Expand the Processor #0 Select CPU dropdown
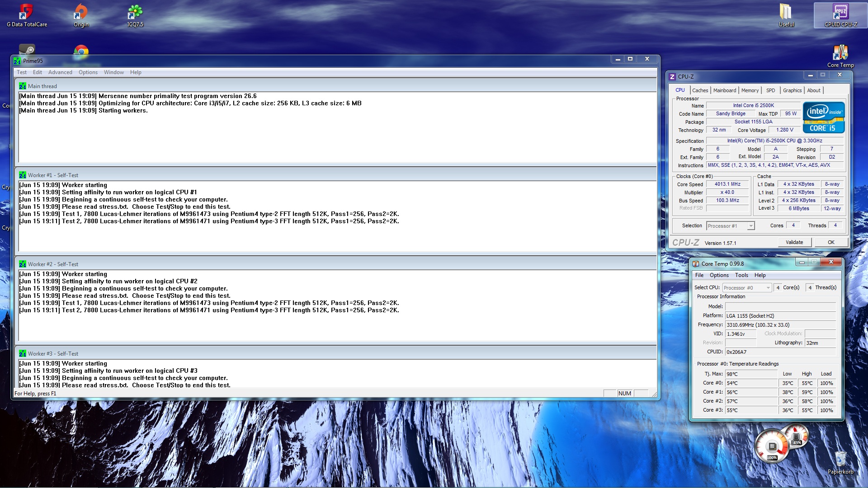 [x=768, y=288]
